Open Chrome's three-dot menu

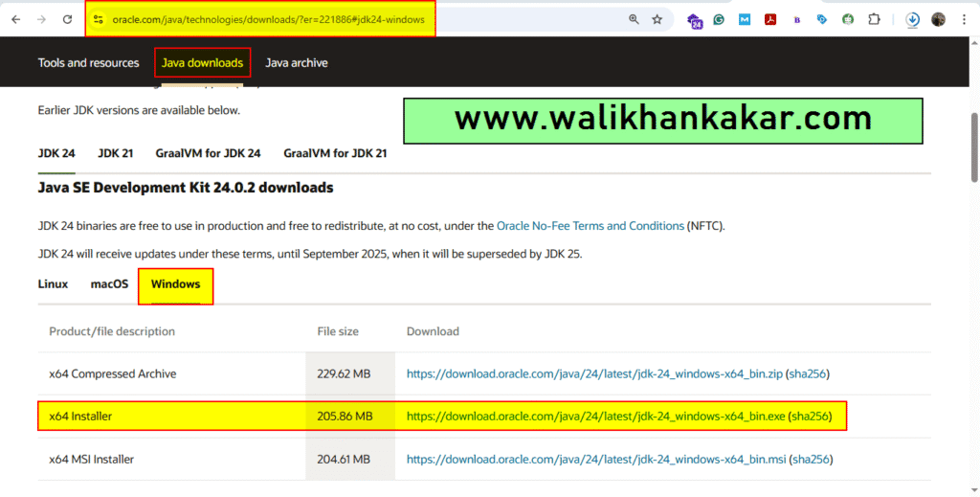click(x=964, y=19)
